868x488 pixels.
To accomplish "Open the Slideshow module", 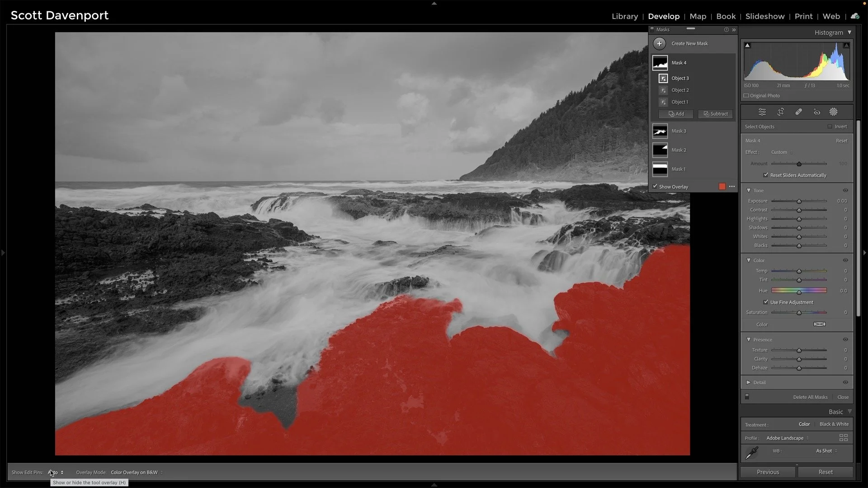I will tap(765, 16).
